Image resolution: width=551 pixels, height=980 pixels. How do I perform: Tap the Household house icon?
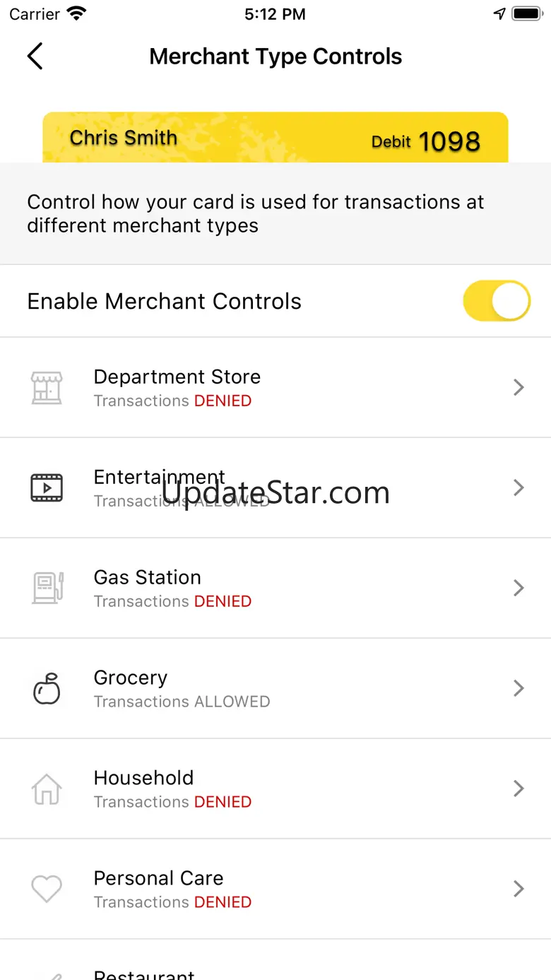pos(47,789)
